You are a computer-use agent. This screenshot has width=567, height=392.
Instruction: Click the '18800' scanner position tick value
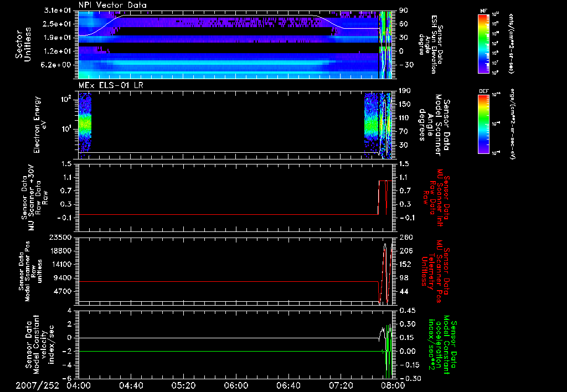tap(60, 251)
